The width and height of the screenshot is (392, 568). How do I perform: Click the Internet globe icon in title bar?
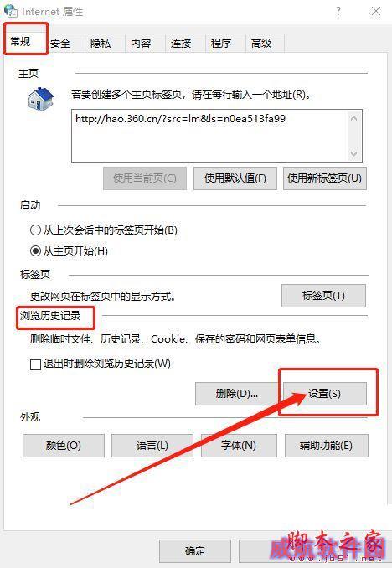(11, 11)
